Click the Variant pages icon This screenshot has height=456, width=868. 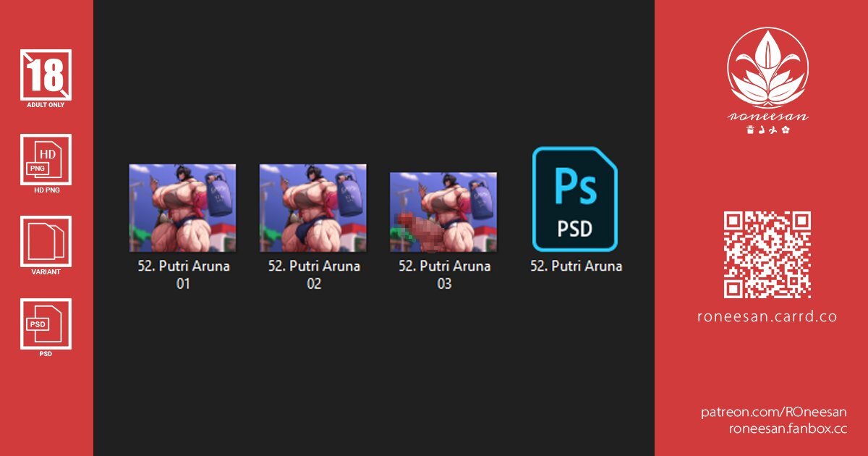point(46,241)
